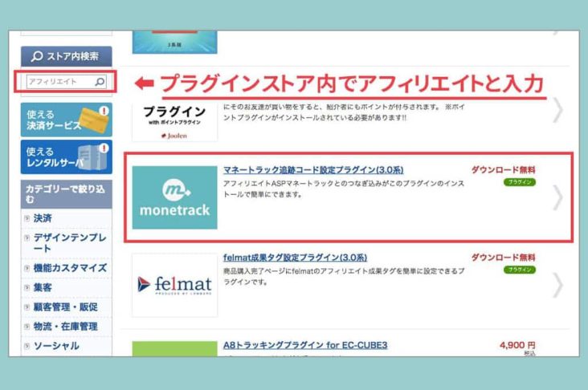
Task: Select the 顧客管理・販促 category
Action: click(x=66, y=307)
